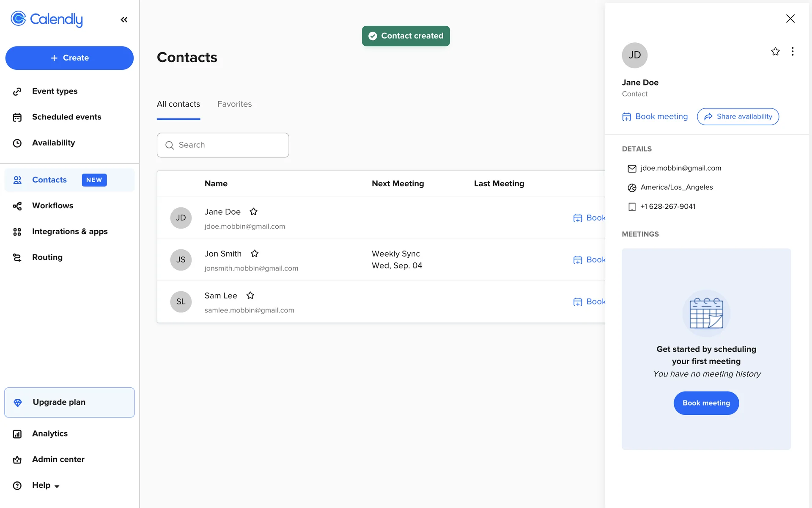Image resolution: width=812 pixels, height=508 pixels.
Task: Favorite the contact using the panel star
Action: (x=775, y=52)
